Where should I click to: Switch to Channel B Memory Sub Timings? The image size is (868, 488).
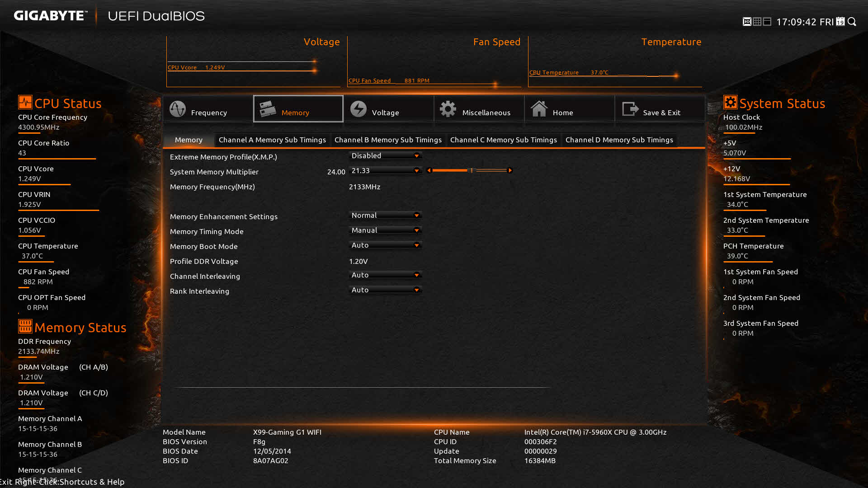pos(388,140)
